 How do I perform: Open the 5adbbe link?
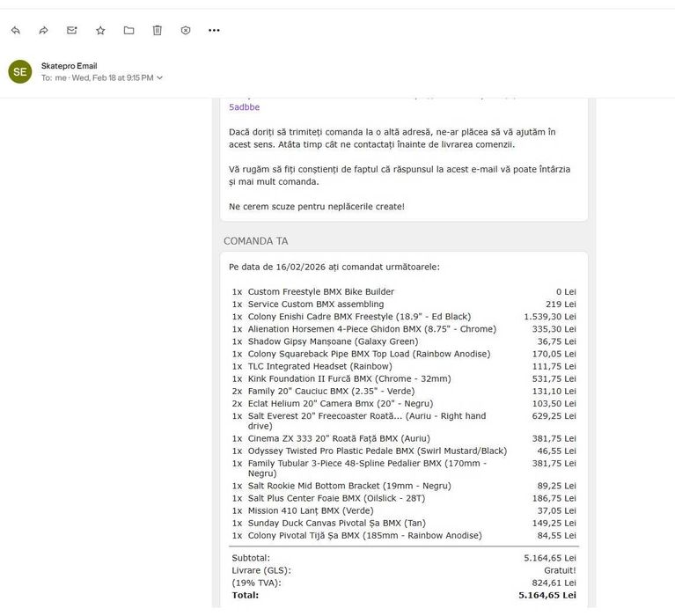click(244, 107)
